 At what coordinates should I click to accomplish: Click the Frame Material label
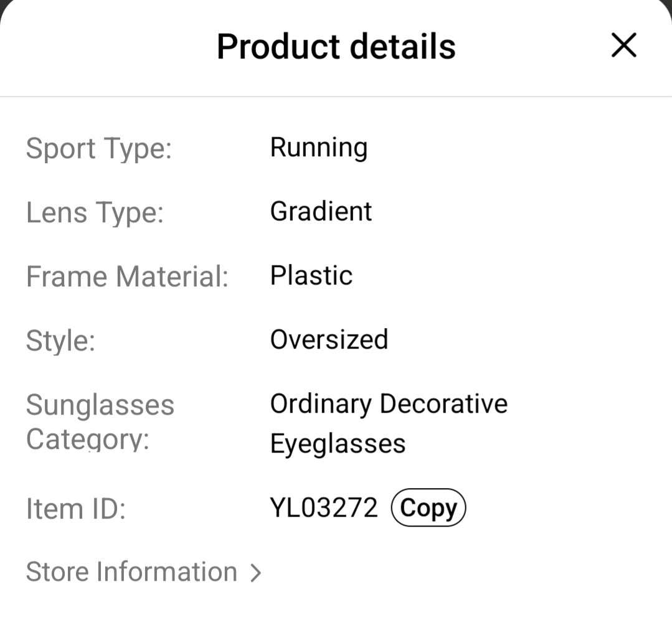pyautogui.click(x=127, y=277)
